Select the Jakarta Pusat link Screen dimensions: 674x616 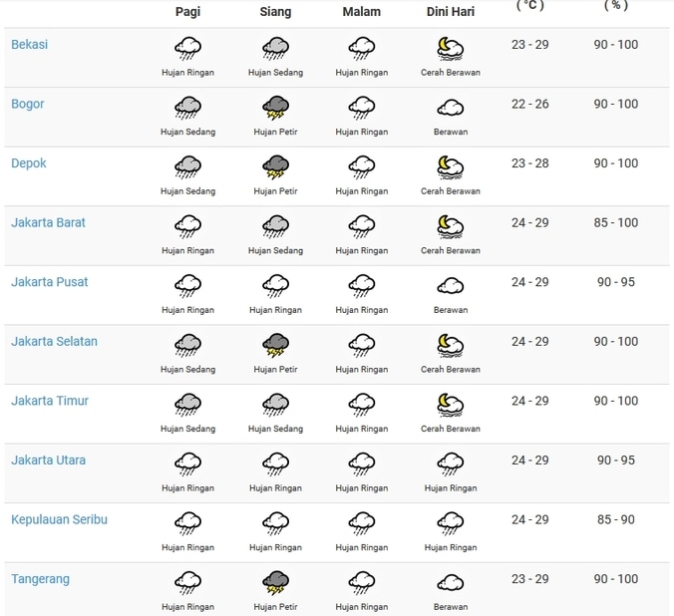(x=49, y=282)
